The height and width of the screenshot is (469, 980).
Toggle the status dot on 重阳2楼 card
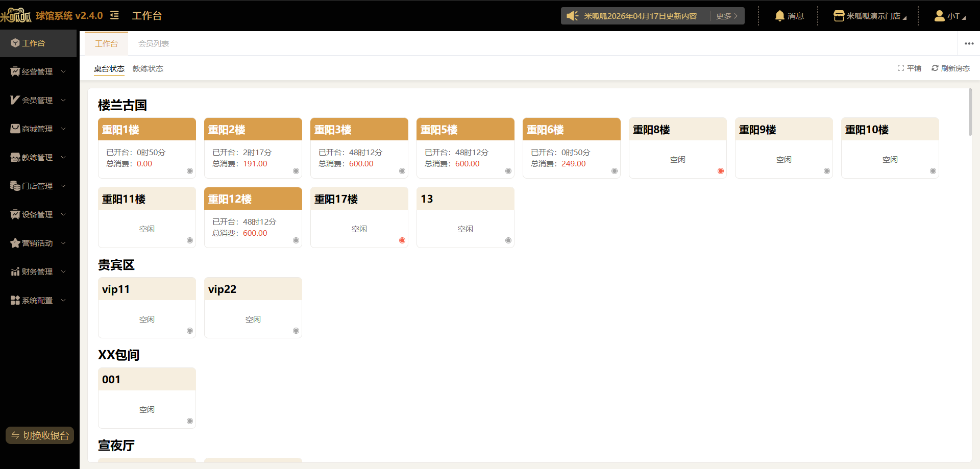click(296, 171)
